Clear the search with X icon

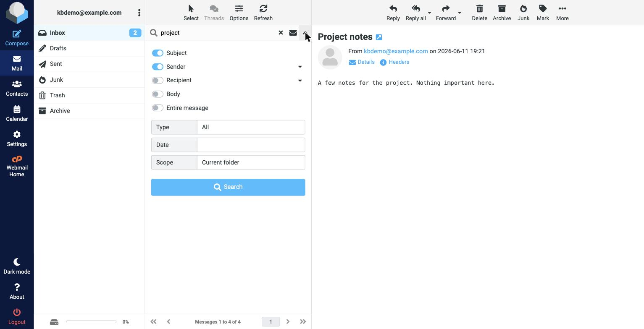pyautogui.click(x=281, y=33)
